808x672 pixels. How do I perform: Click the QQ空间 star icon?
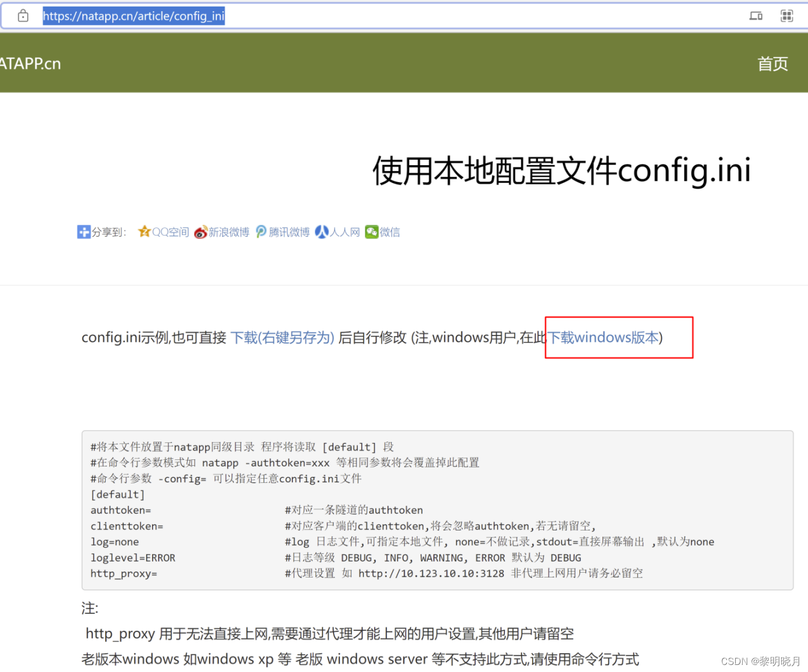144,231
